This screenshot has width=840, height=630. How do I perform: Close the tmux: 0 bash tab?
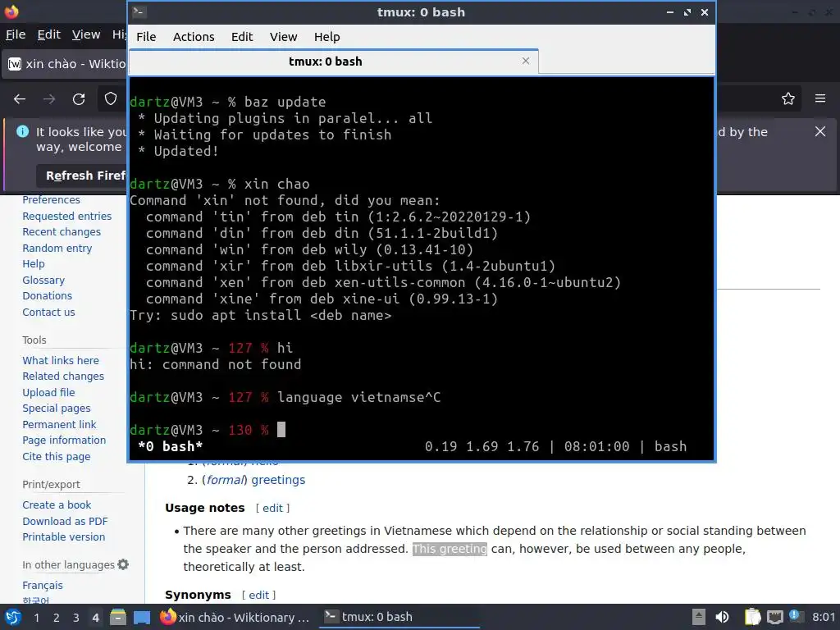pyautogui.click(x=526, y=61)
